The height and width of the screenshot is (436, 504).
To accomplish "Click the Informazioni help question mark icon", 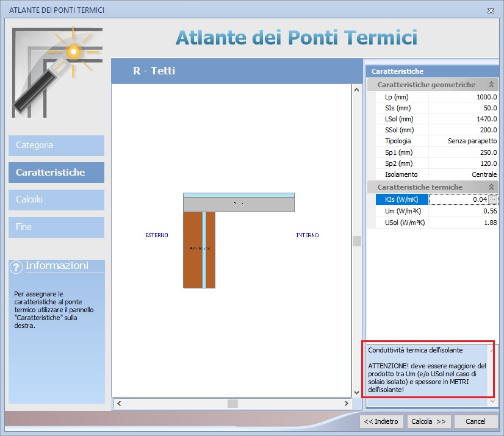I will (x=16, y=266).
